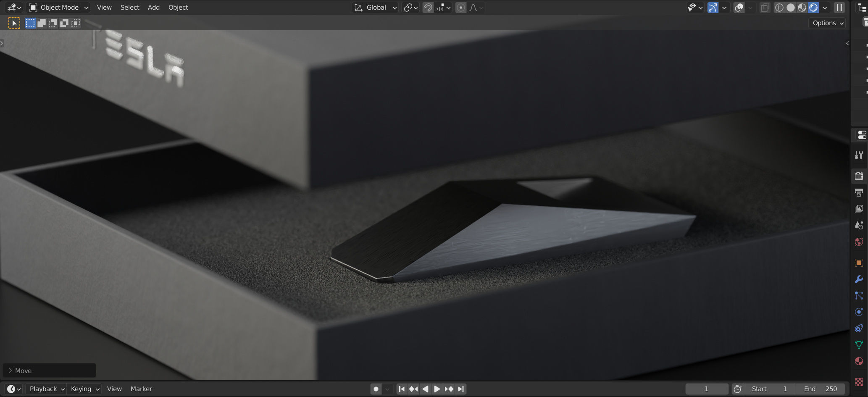Image resolution: width=868 pixels, height=397 pixels.
Task: Open the transform pivot point dropdown
Action: [410, 8]
